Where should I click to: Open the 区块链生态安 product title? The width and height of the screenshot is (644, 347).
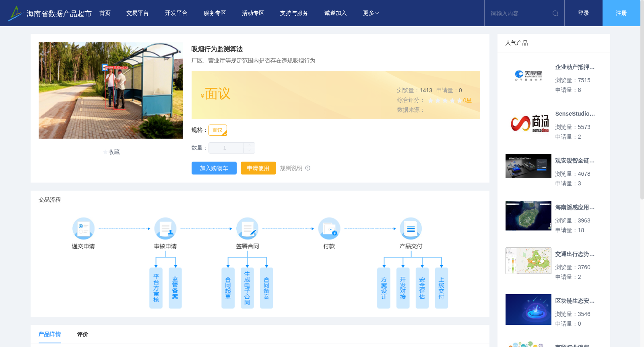coord(575,301)
